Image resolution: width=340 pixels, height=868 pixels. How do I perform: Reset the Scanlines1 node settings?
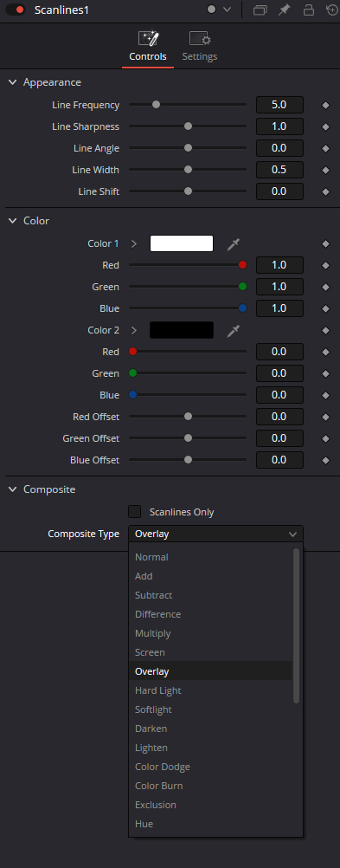tap(332, 10)
